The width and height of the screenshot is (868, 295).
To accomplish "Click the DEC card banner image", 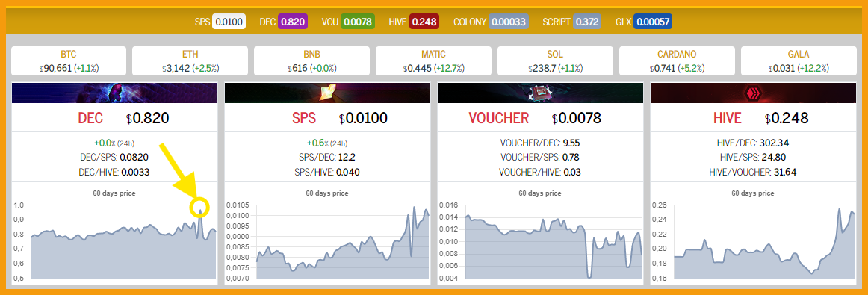I will click(x=114, y=93).
